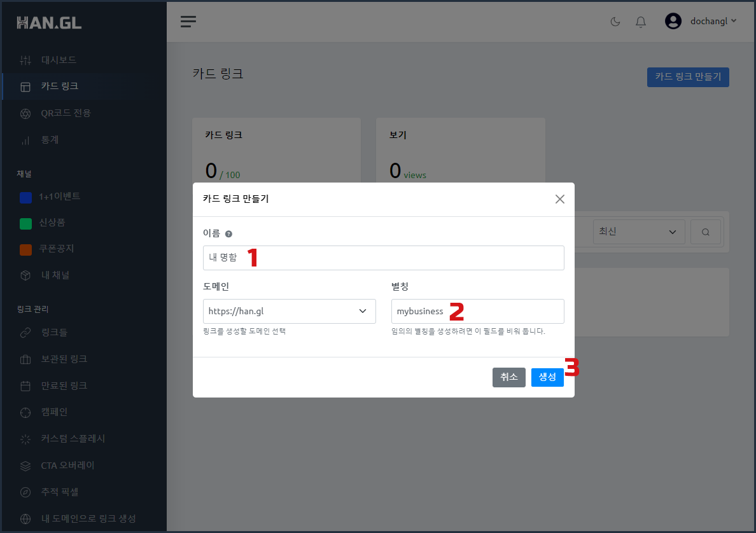Click the 이름 help question icon
The image size is (756, 533).
(228, 233)
